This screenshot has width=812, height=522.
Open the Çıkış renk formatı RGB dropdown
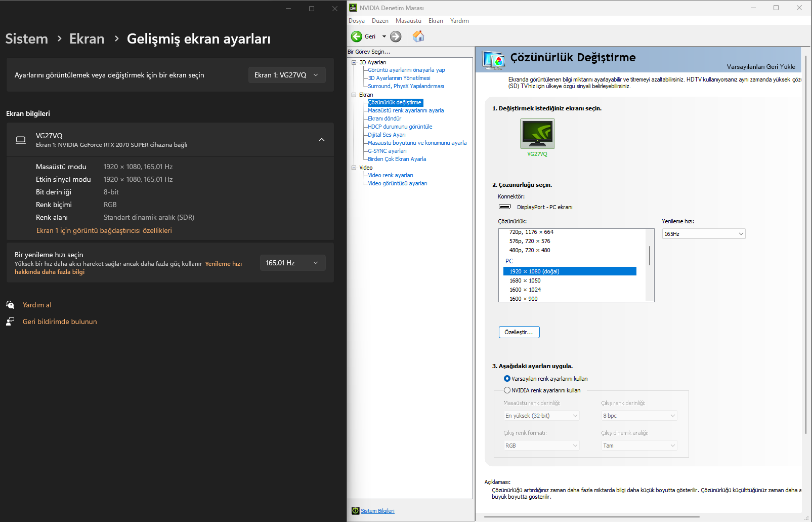coord(541,446)
